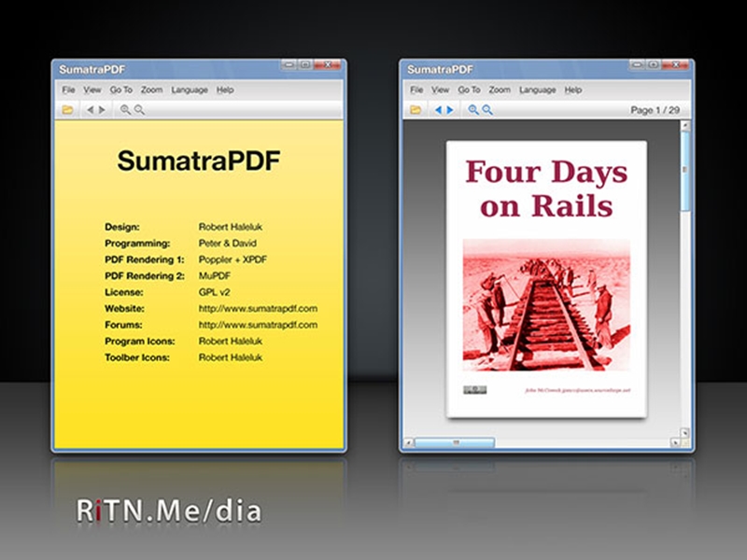The image size is (747, 560).
Task: Open the View menu in the right window
Action: 440,90
